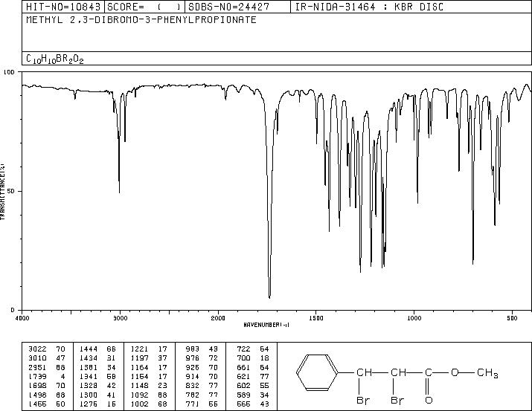532x411 pixels.
Task: Click the deep peak minimum near 700
Action: (x=473, y=263)
